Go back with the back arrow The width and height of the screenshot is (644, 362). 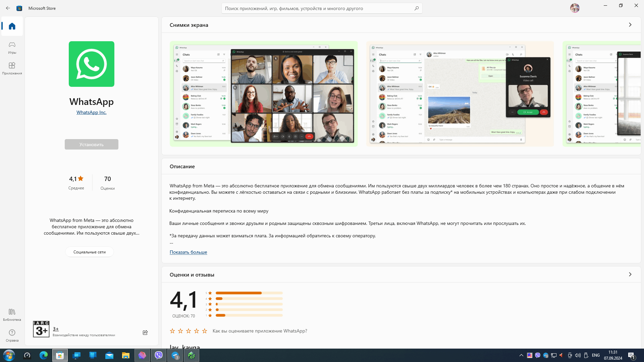(x=8, y=8)
